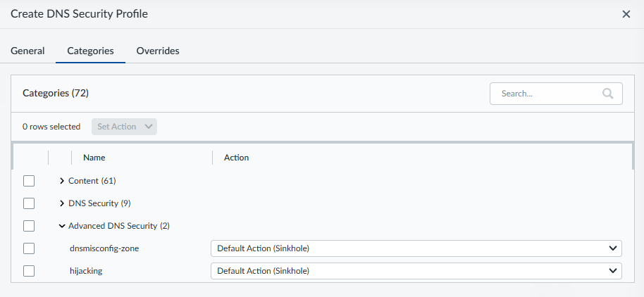Click the Action column header
The width and height of the screenshot is (644, 297).
pos(237,158)
